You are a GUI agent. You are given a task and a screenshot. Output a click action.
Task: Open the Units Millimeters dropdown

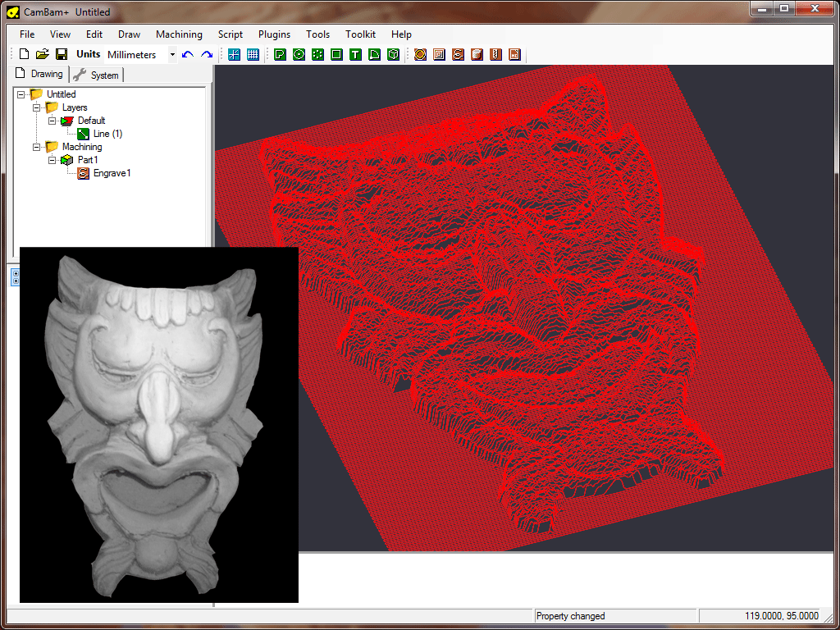[x=172, y=55]
